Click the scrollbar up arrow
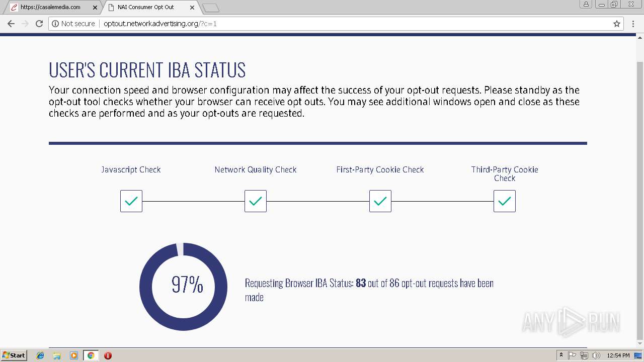 pos(640,37)
